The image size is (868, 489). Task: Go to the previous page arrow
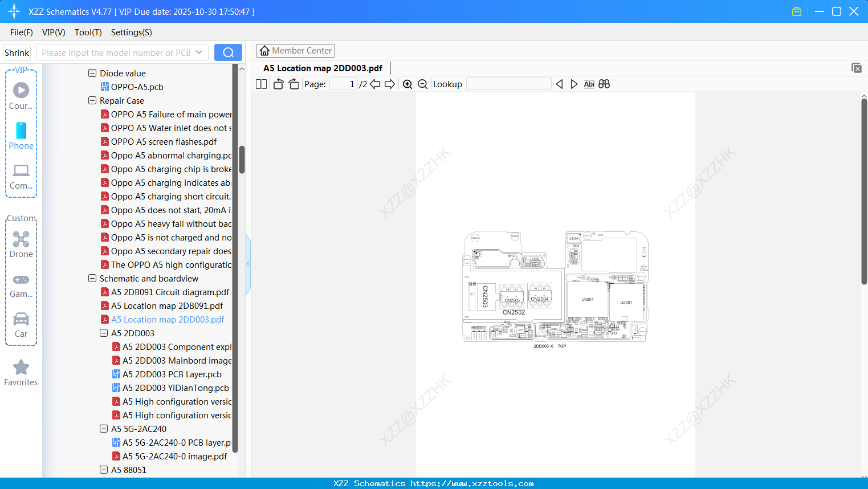(x=375, y=84)
